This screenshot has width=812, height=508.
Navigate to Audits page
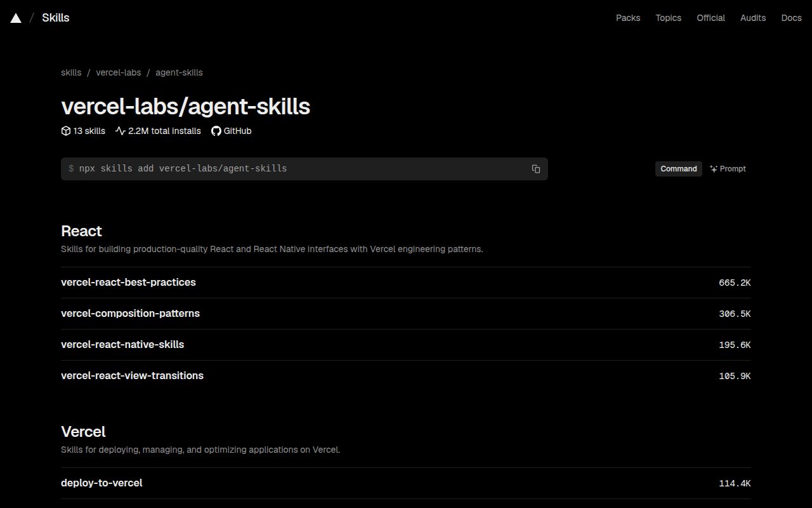753,18
